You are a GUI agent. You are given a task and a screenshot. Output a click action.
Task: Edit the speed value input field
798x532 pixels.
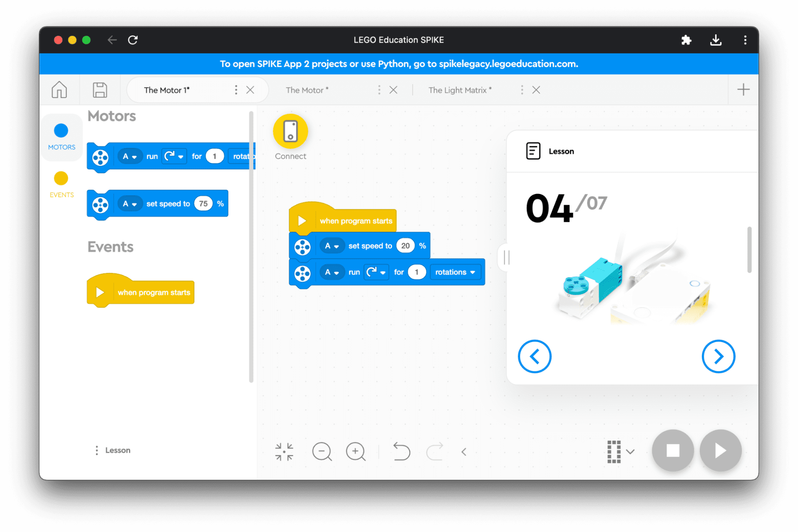point(406,245)
